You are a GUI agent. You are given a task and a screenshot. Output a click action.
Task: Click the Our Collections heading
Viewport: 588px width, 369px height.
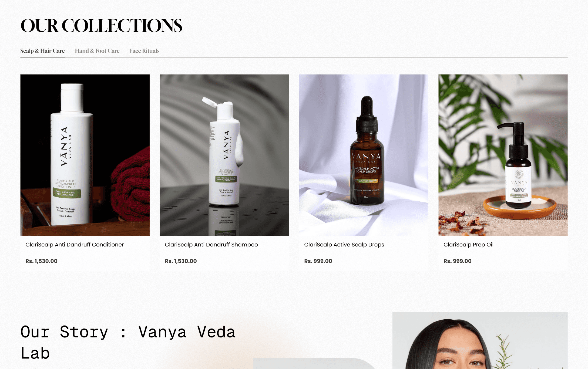tap(101, 26)
